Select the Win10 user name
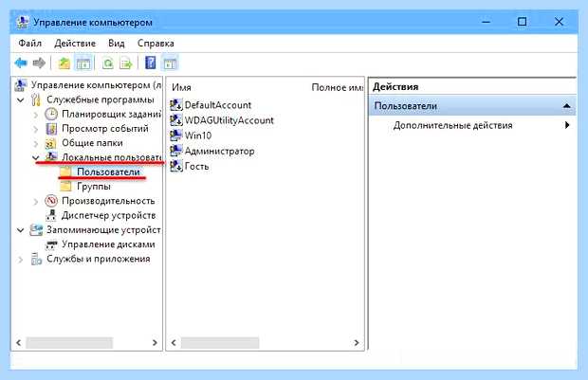The height and width of the screenshot is (380, 588). click(198, 136)
